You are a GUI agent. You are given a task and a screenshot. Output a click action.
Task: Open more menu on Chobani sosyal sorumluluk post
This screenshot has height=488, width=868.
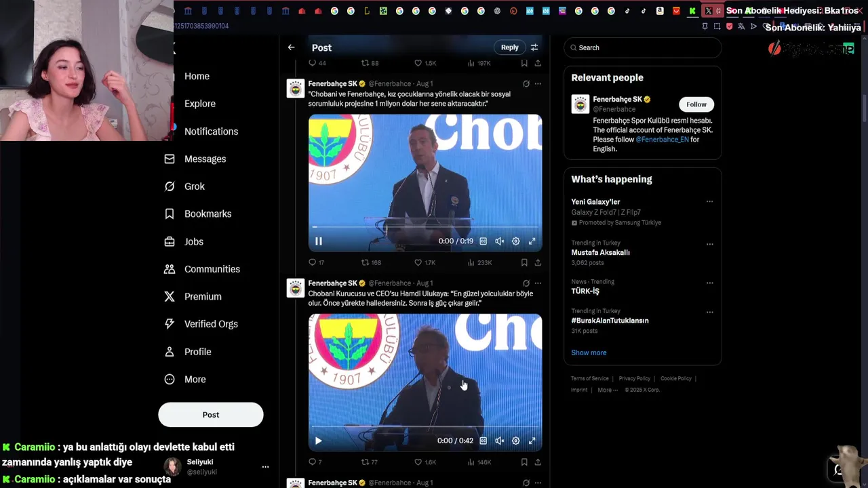click(x=538, y=84)
